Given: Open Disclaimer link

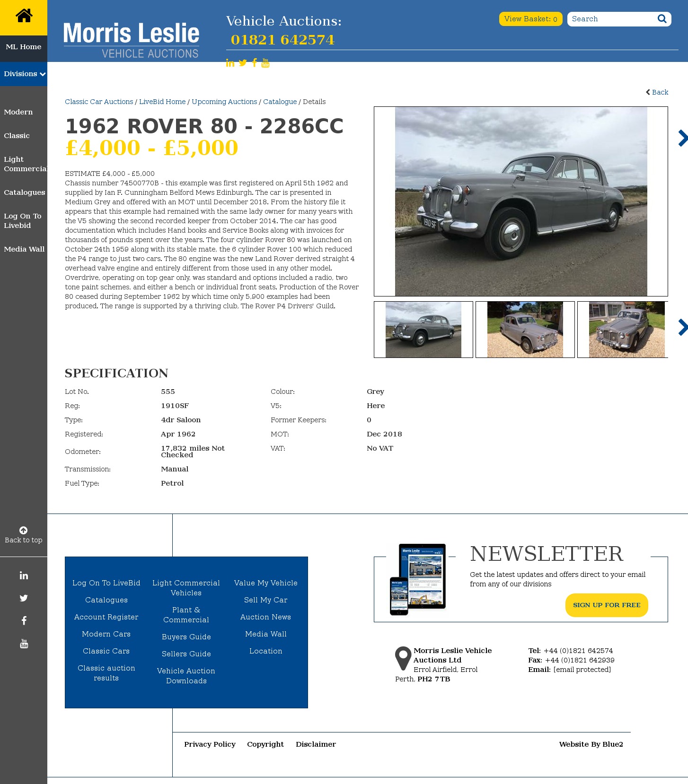Looking at the screenshot, I should (x=316, y=744).
